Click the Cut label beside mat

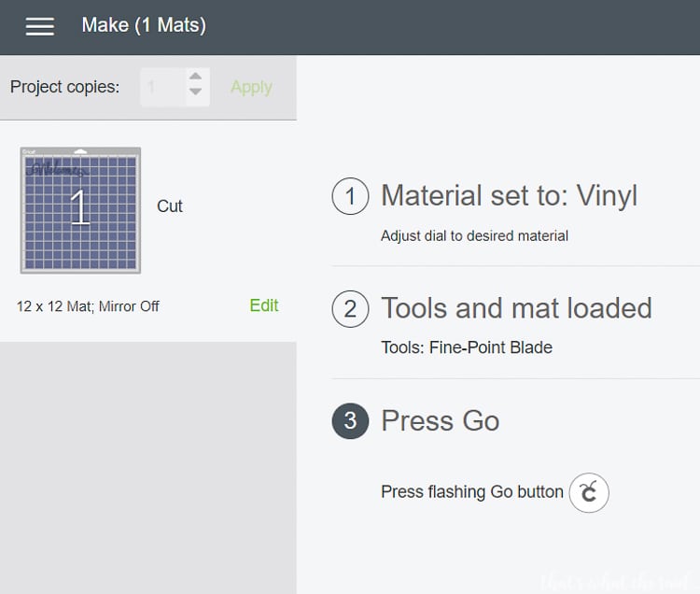point(170,205)
